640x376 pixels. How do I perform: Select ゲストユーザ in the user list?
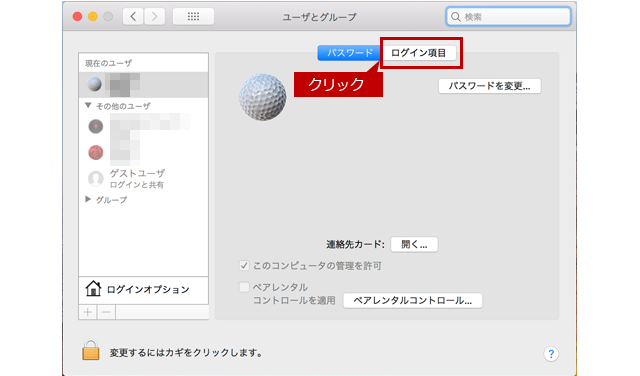tap(143, 178)
